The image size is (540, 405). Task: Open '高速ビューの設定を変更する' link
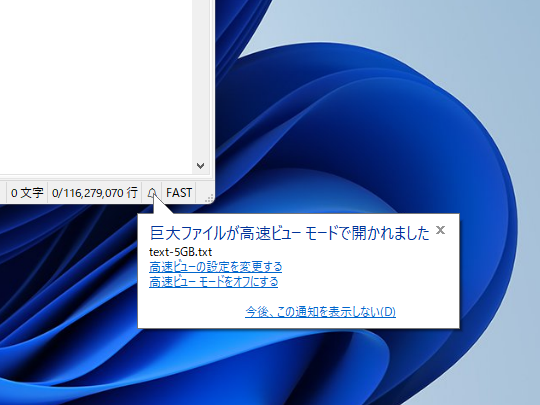[x=215, y=267]
